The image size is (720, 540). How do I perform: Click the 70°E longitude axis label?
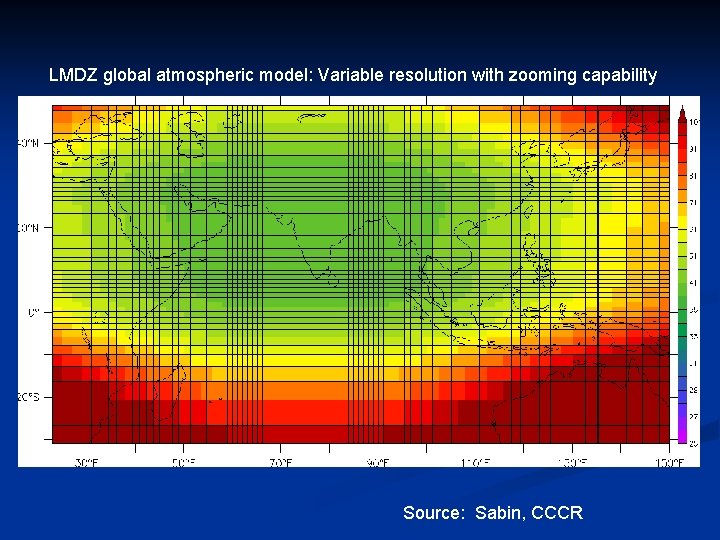pos(281,462)
